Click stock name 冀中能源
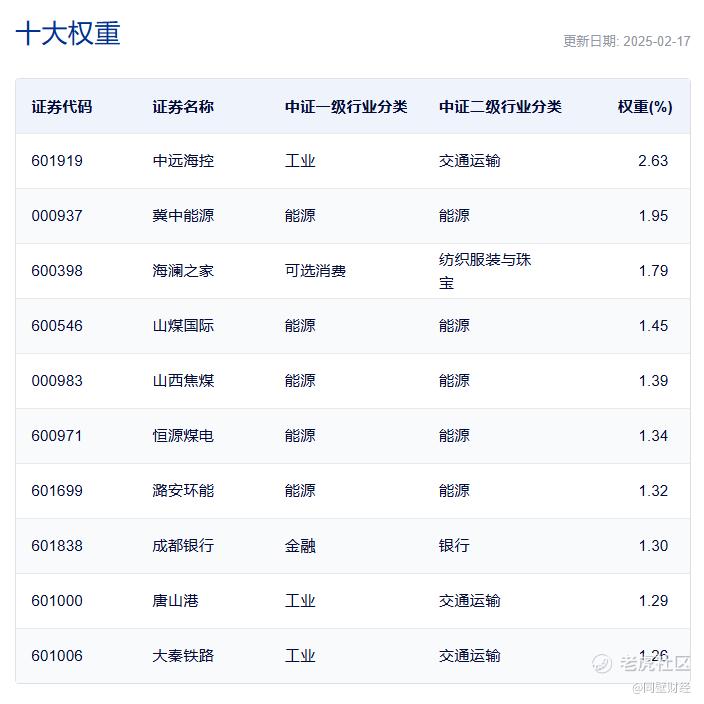The height and width of the screenshot is (704, 704). click(183, 216)
